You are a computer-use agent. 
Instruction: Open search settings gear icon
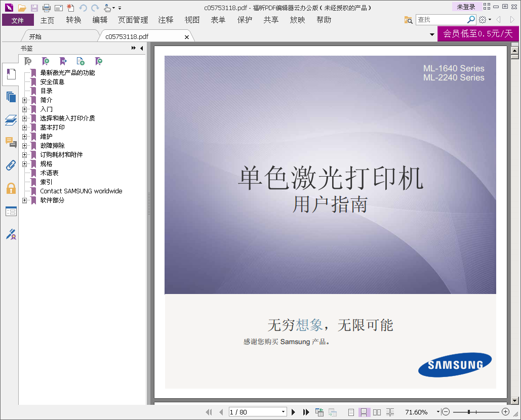[483, 20]
